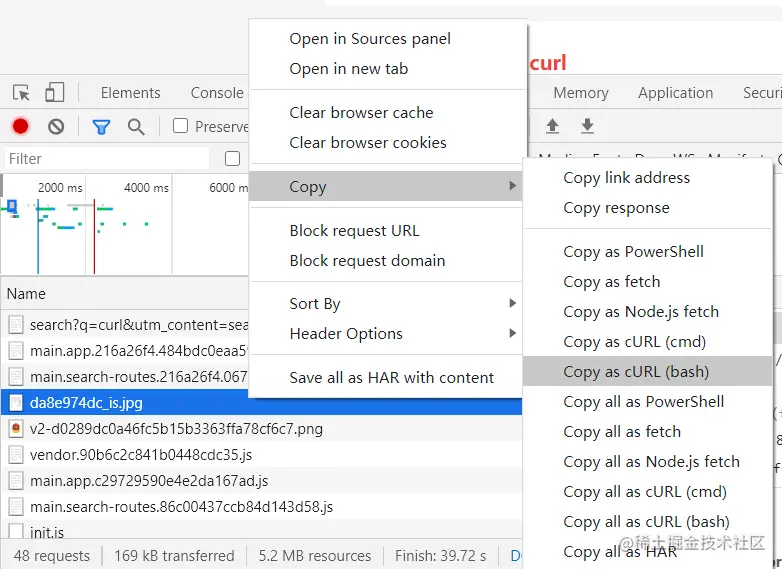
Task: Click file icon next to da8e974dc_is.jpg
Action: pos(16,402)
